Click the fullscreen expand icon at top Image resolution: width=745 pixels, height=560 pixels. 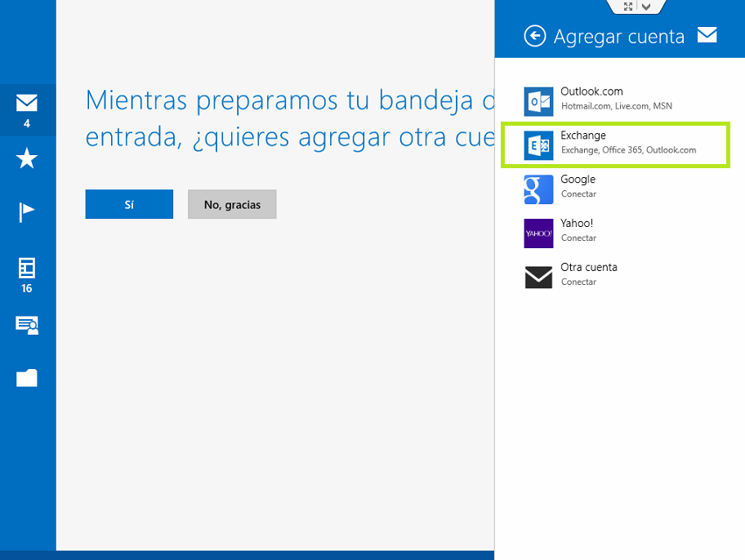coord(628,7)
